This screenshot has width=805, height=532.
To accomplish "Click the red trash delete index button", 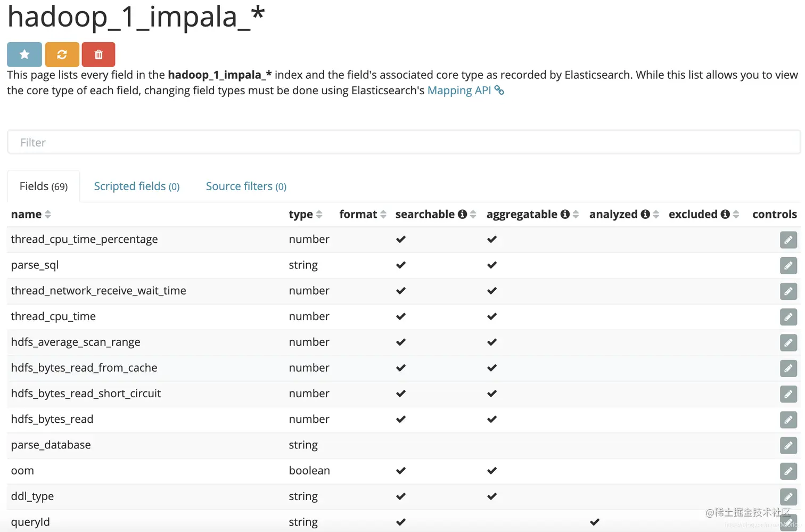I will [98, 54].
